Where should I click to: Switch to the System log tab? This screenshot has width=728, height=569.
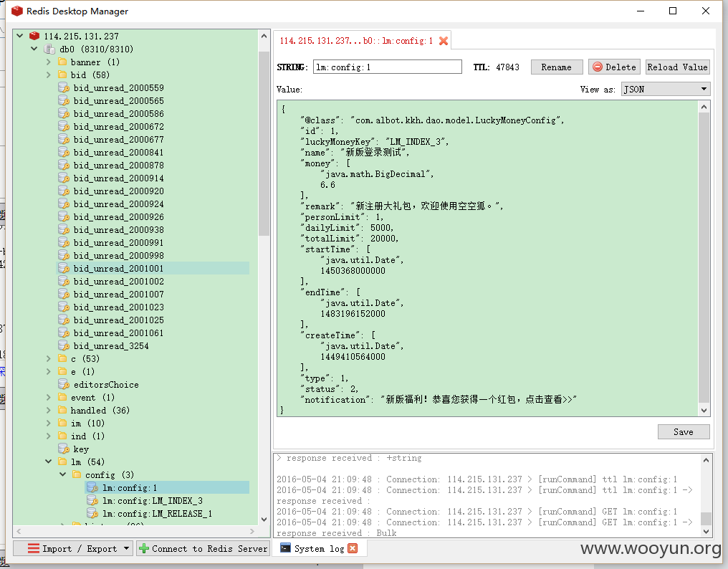tap(319, 548)
